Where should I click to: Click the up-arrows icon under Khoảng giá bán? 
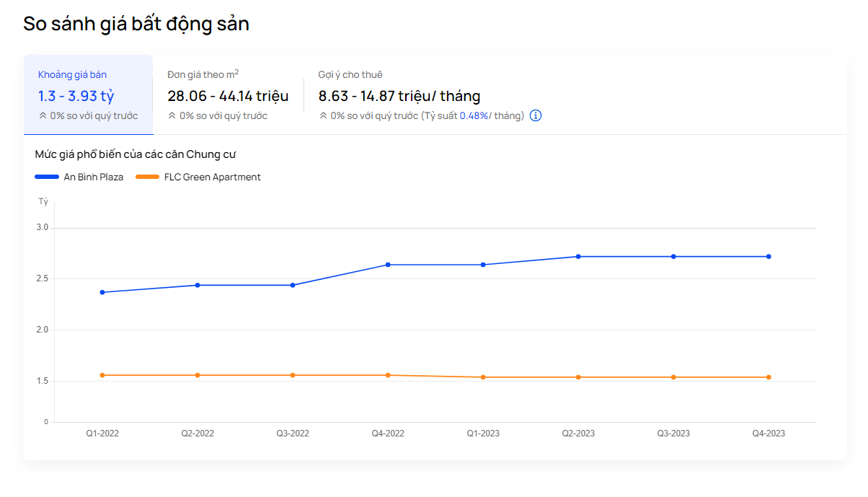point(43,115)
